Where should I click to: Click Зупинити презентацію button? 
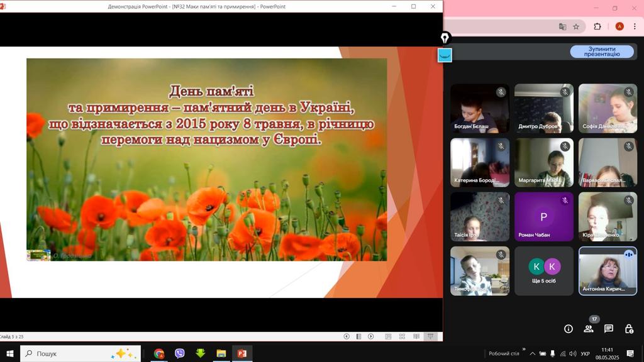[602, 52]
